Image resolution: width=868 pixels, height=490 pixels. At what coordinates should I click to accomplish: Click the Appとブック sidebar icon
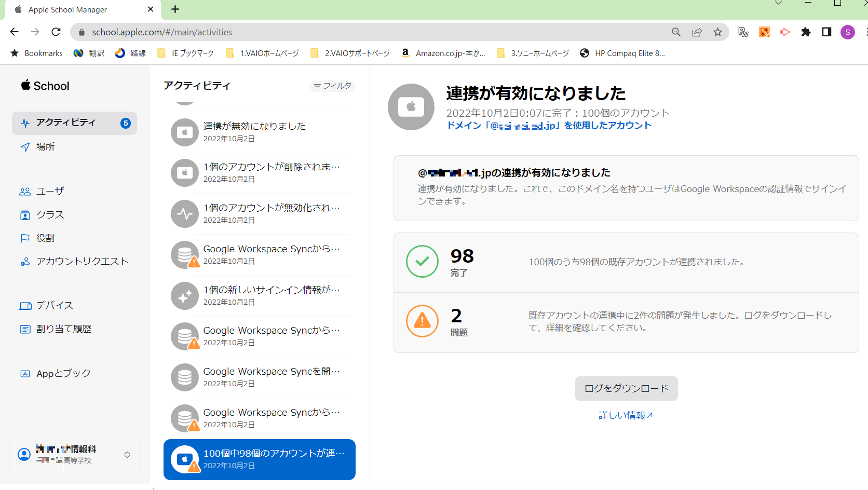tap(25, 374)
